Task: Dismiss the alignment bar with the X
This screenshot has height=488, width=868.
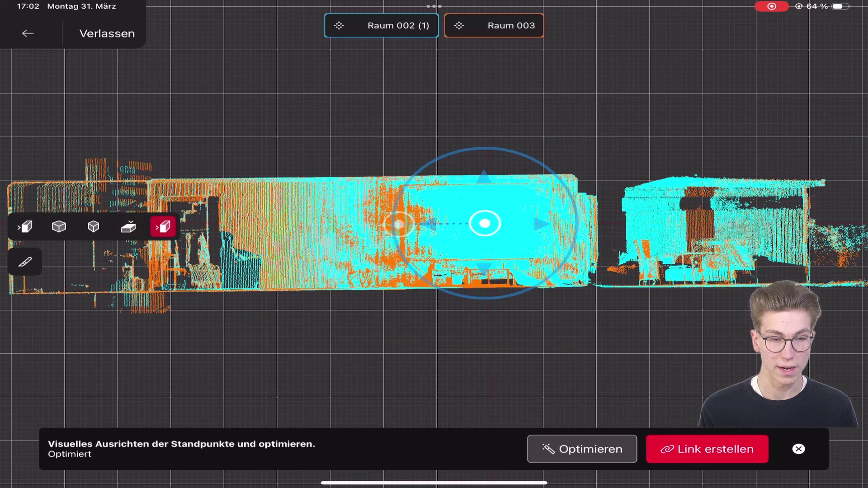Action: click(x=798, y=449)
